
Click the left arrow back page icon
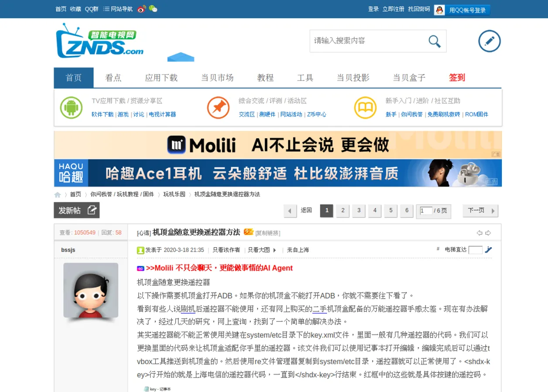point(290,211)
